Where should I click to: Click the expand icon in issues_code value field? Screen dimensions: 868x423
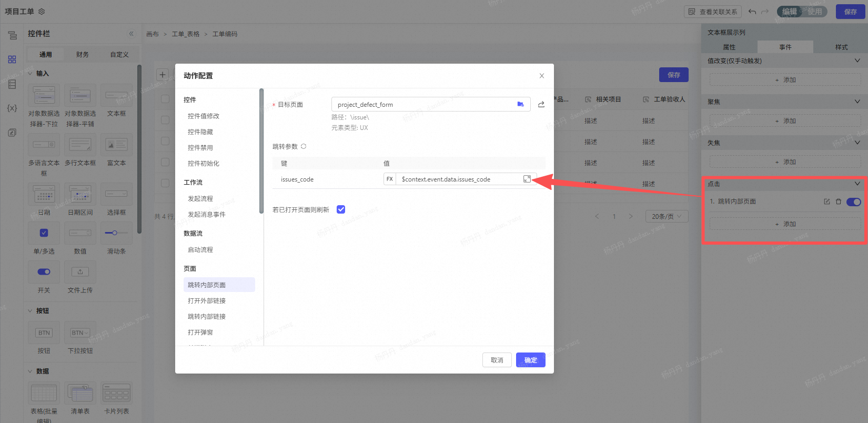click(x=527, y=179)
